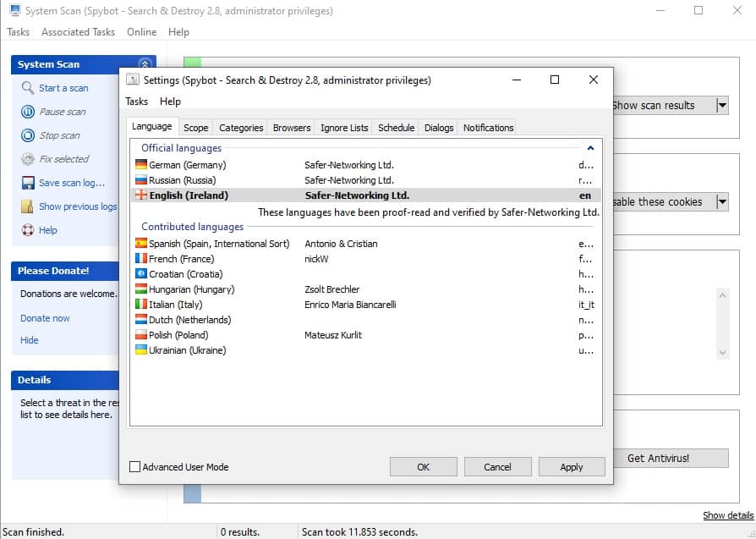Confirm settings with the OK button
The width and height of the screenshot is (756, 539).
[424, 466]
